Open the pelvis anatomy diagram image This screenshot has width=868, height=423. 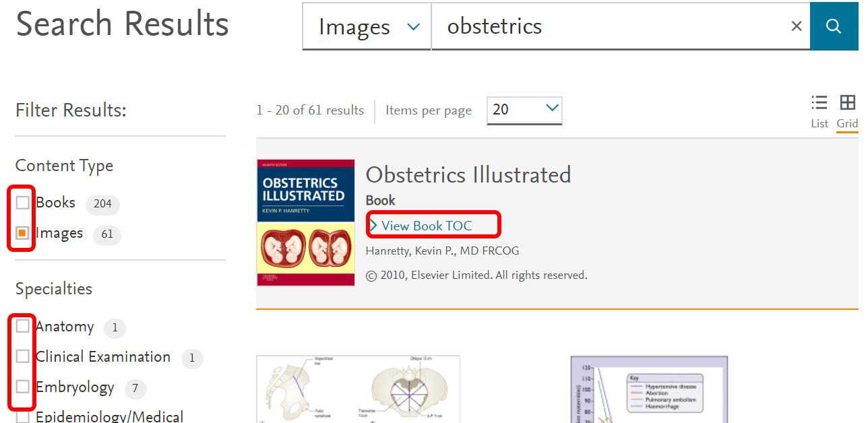point(358,389)
